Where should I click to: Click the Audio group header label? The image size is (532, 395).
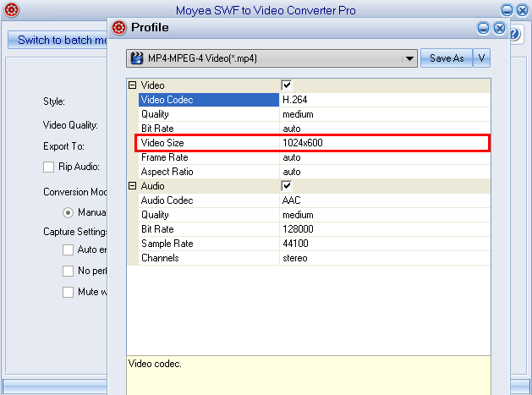pyautogui.click(x=152, y=186)
